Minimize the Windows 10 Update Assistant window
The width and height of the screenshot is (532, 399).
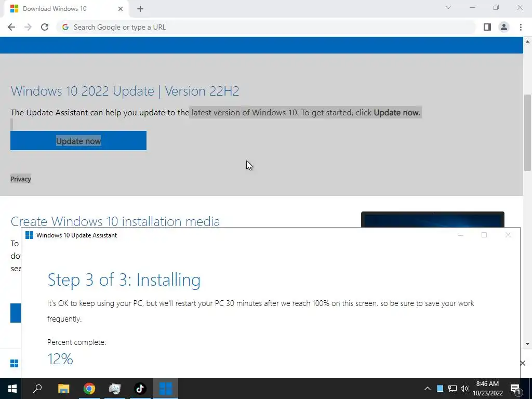tap(461, 235)
